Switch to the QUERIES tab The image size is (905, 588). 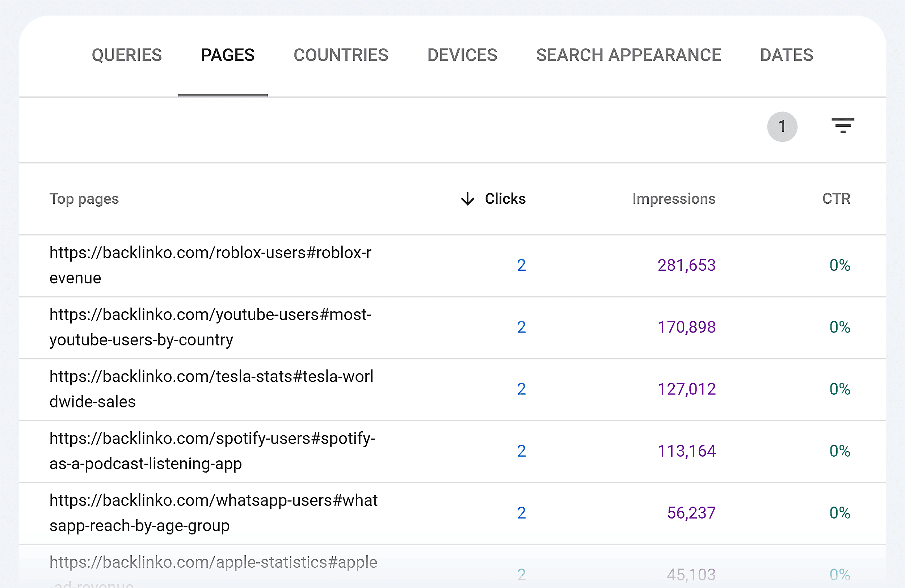[x=127, y=55]
